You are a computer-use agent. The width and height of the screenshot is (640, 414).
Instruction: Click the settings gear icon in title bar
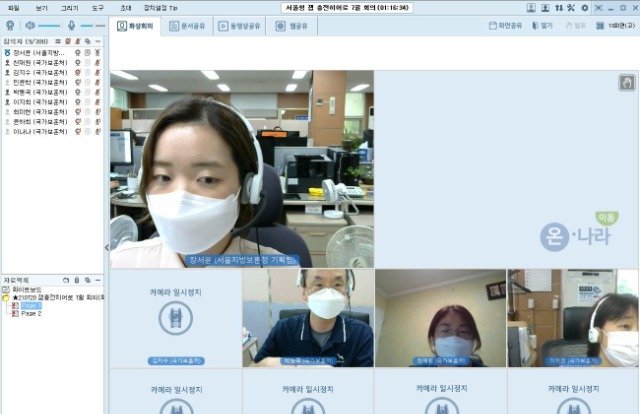[x=584, y=7]
